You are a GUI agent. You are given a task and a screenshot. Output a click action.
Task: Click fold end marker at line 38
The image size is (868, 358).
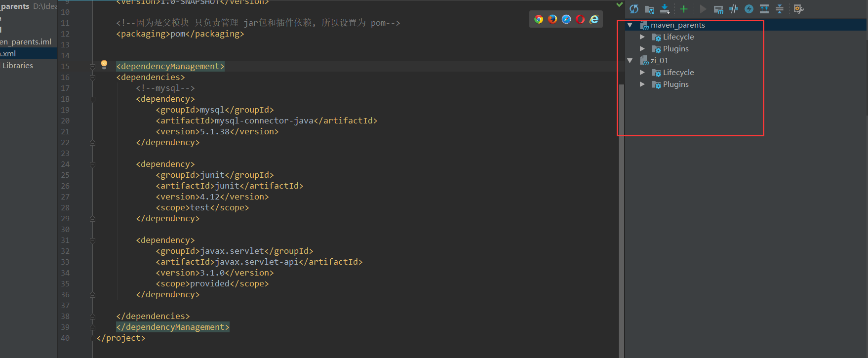(x=92, y=316)
